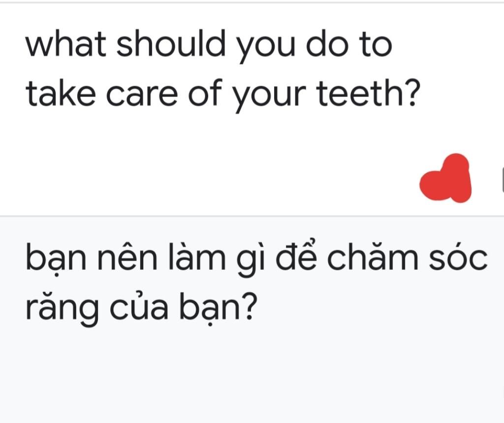Place cursor on the word "teeth?"
504x423 pixels.
pyautogui.click(x=369, y=93)
